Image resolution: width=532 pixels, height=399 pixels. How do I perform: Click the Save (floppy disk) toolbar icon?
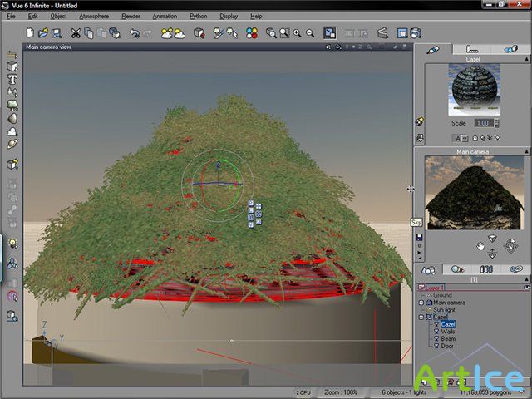[56, 33]
